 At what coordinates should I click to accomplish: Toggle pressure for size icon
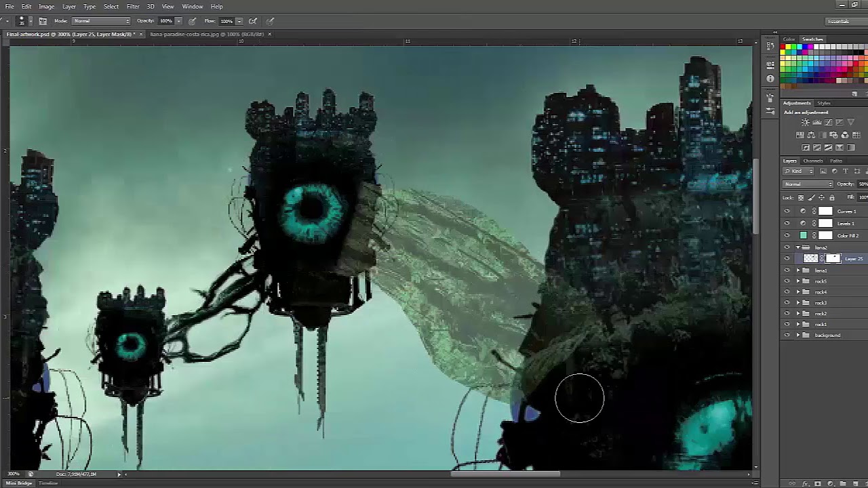pos(270,21)
